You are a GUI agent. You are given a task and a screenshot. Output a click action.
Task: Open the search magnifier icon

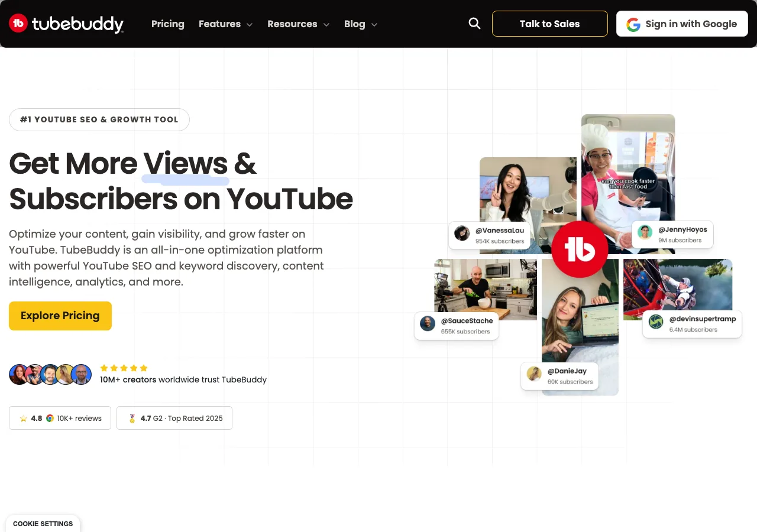coord(474,24)
